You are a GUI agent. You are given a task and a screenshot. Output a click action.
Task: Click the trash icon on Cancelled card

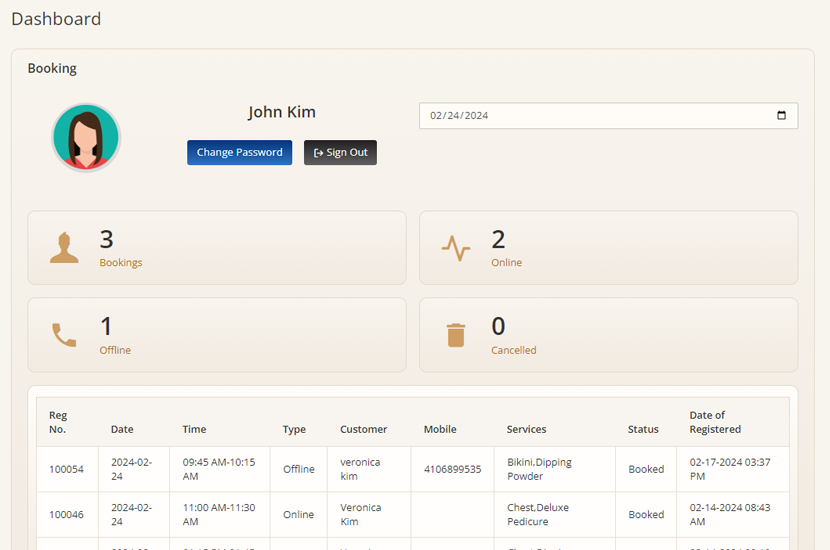[456, 335]
